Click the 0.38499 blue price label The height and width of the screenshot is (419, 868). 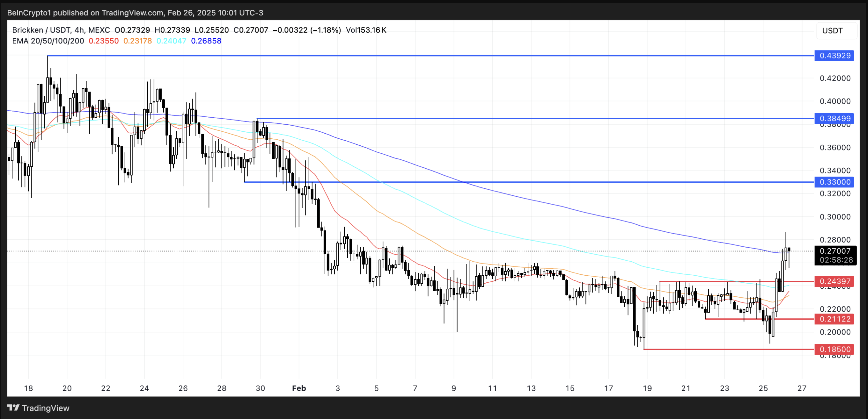click(834, 118)
